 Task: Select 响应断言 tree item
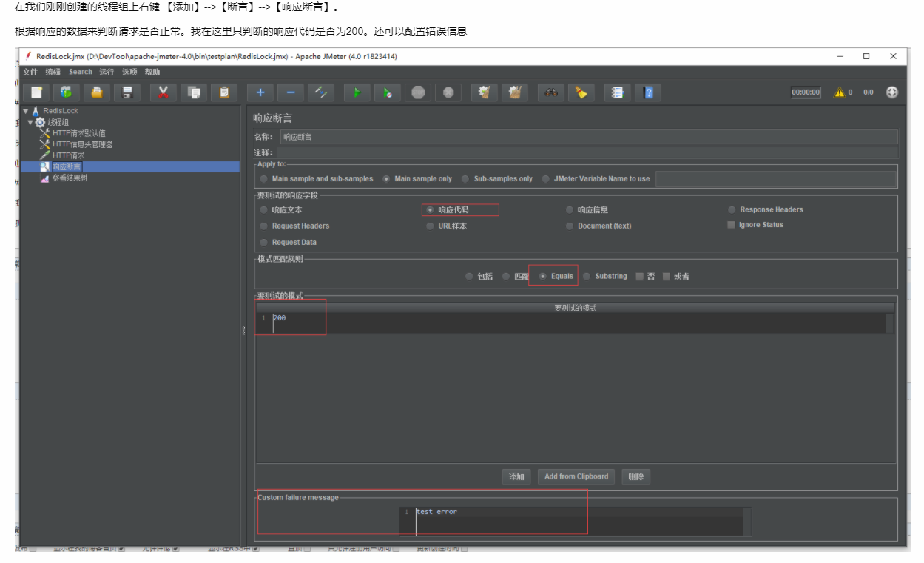click(67, 166)
